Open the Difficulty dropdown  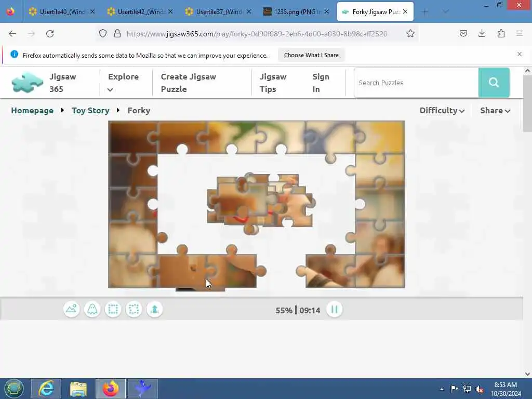tap(442, 111)
